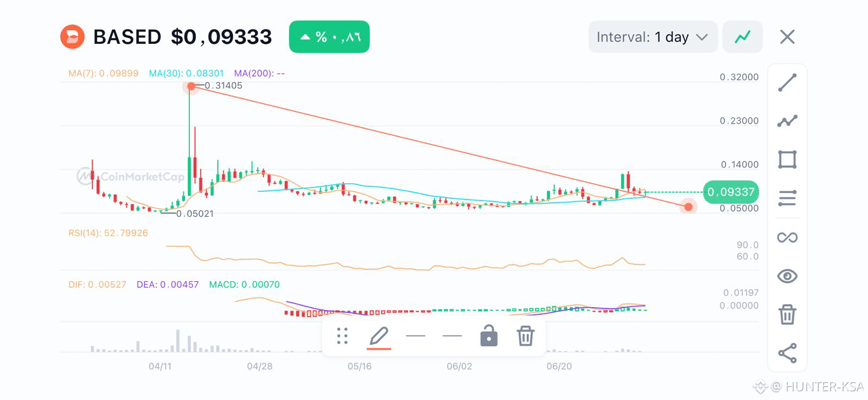Click the MA(30): 0.08301 indicator label
The image size is (868, 400).
tap(186, 73)
